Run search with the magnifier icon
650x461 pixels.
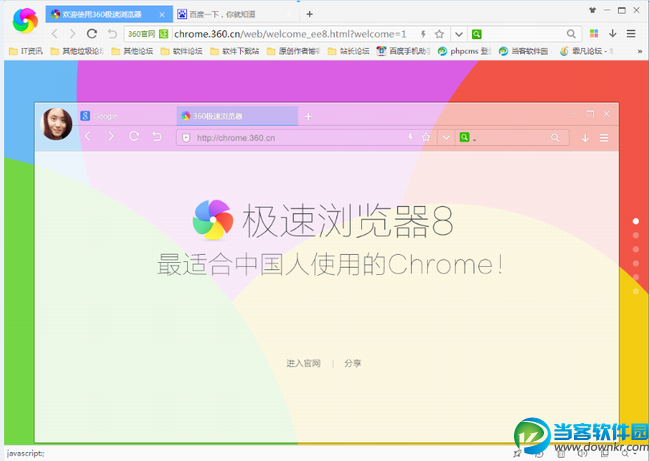click(x=571, y=34)
